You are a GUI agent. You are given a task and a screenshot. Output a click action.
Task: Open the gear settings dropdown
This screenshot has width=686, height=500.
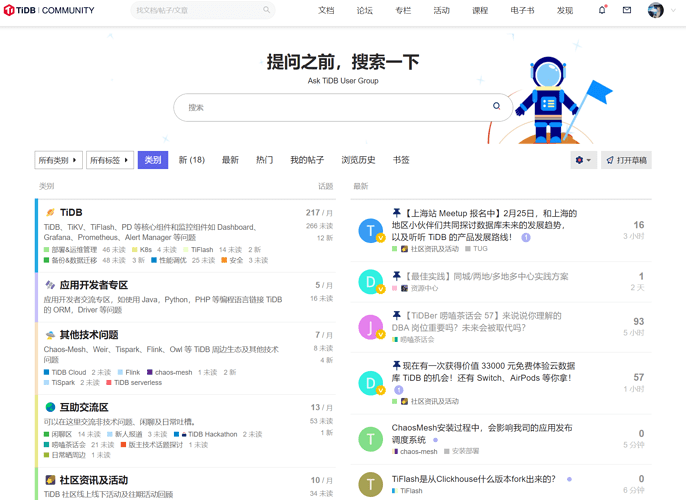click(x=584, y=160)
